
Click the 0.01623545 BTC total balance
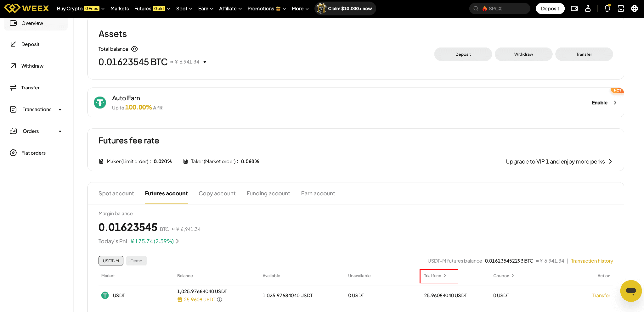133,62
